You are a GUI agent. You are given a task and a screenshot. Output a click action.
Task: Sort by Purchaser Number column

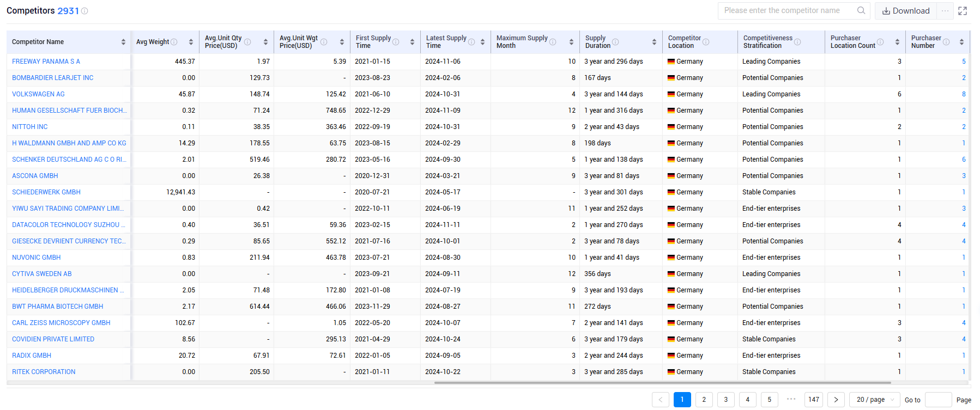(961, 42)
